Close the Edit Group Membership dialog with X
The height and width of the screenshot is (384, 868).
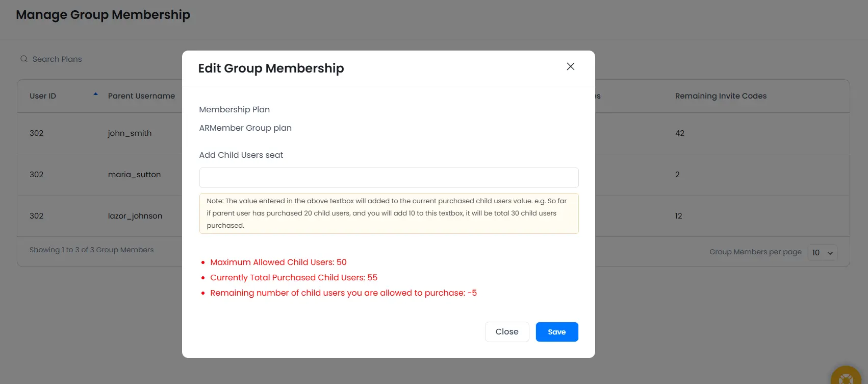571,66
